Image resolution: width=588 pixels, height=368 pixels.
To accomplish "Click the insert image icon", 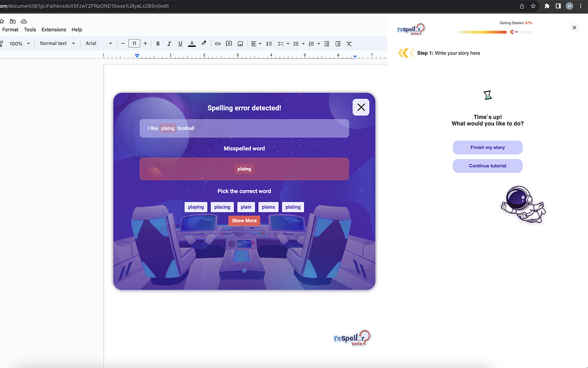I will 240,44.
